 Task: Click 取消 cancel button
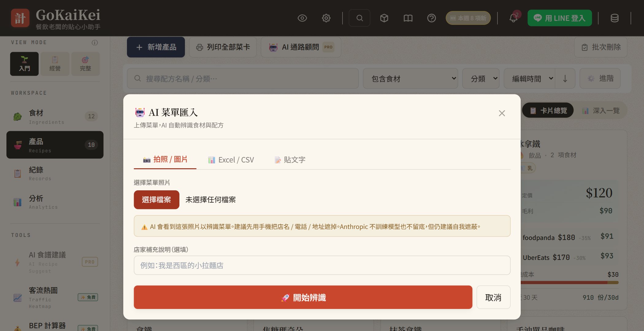[493, 297]
